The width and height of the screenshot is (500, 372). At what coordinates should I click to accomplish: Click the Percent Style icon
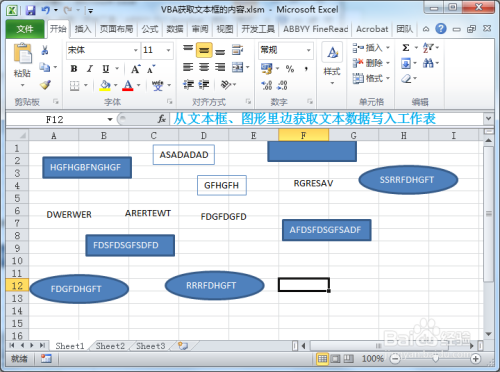click(290, 69)
